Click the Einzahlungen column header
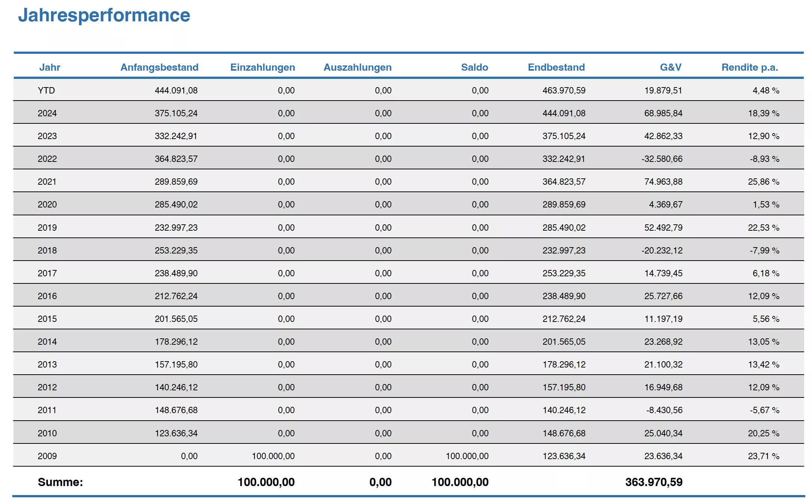 262,67
